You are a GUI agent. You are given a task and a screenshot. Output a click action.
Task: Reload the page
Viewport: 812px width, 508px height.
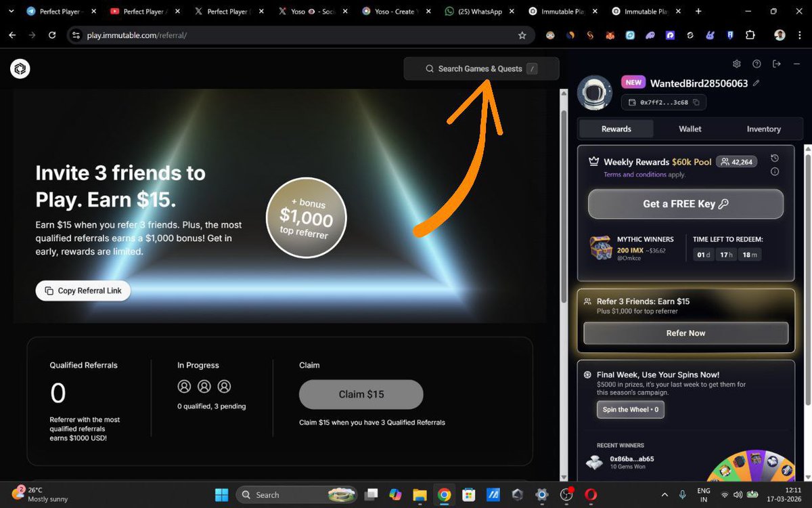pyautogui.click(x=52, y=35)
